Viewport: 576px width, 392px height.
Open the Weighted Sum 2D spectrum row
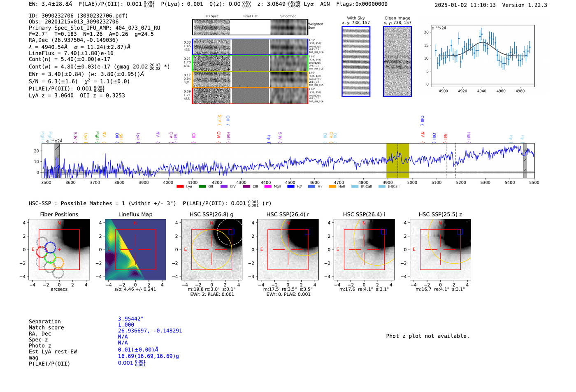pyautogui.click(x=250, y=27)
